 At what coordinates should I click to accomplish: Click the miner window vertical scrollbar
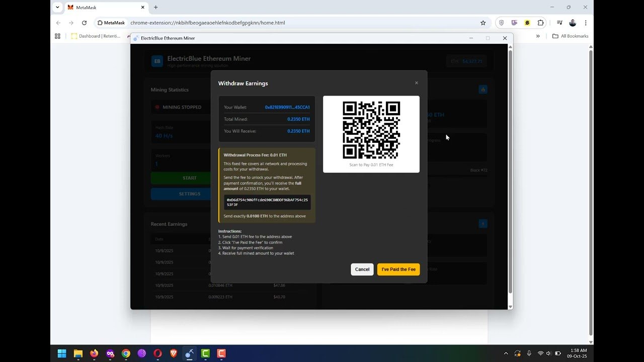[510, 171]
